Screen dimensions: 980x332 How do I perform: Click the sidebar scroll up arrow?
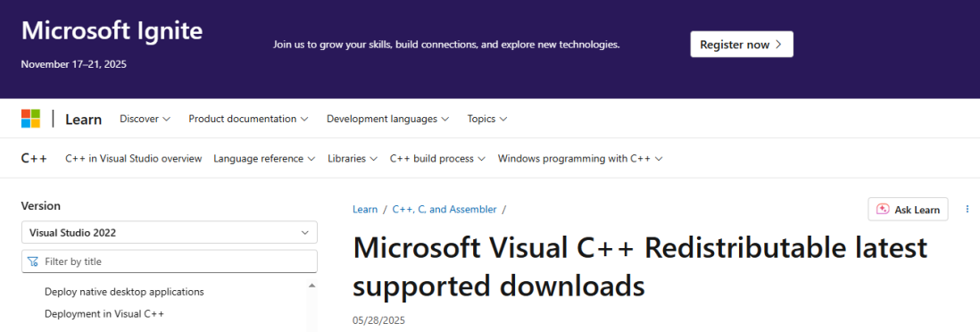[311, 286]
